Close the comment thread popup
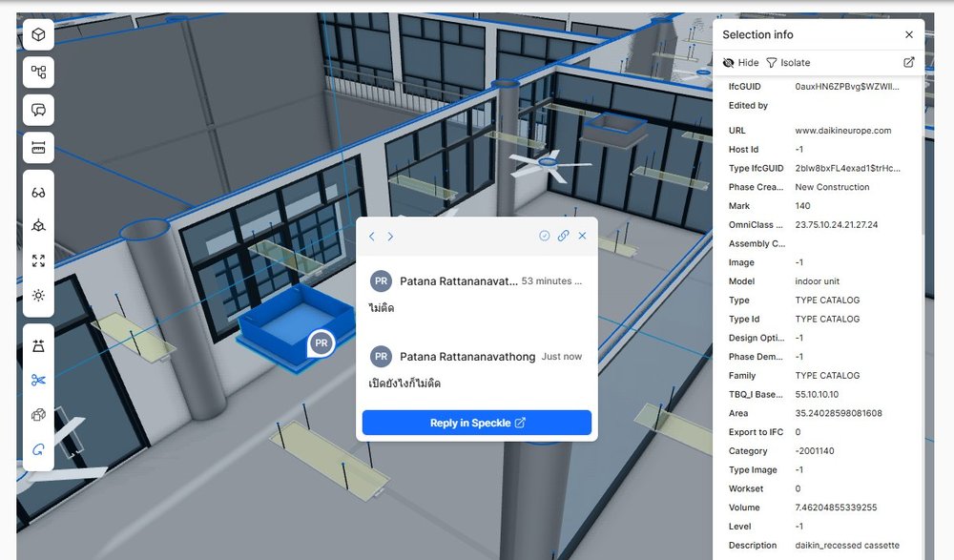The height and width of the screenshot is (560, 954). coord(582,236)
